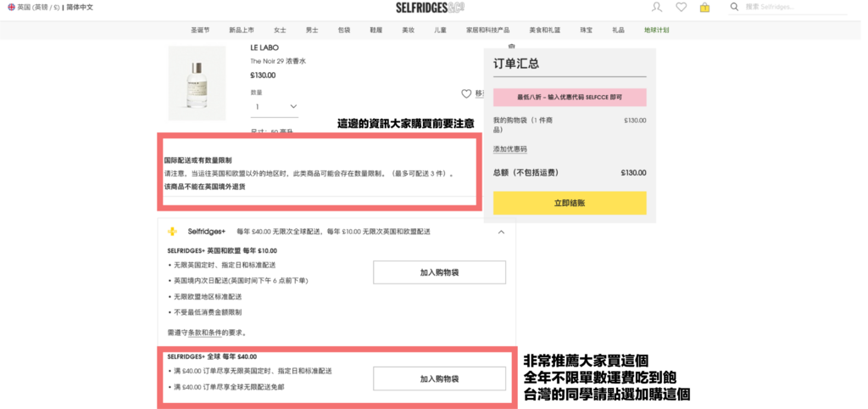Image resolution: width=868 pixels, height=409 pixels.
Task: Open the wishlist heart icon in header
Action: click(681, 7)
